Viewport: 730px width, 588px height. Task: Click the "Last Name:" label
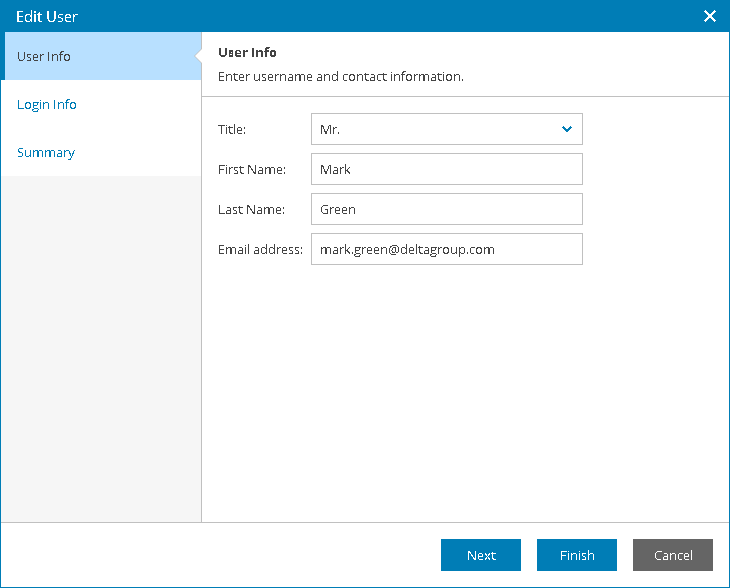[251, 210]
